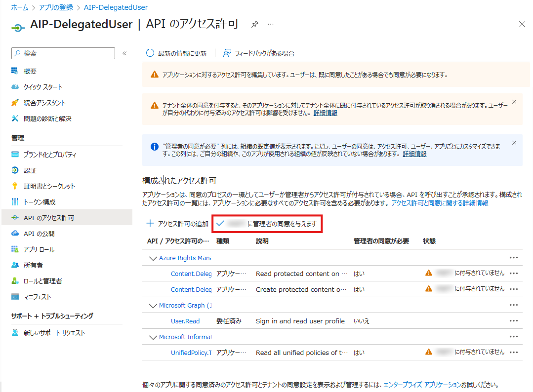This screenshot has height=392, width=533.
Task: Click the マニフェスト icon in the sidebar
Action: (15, 297)
